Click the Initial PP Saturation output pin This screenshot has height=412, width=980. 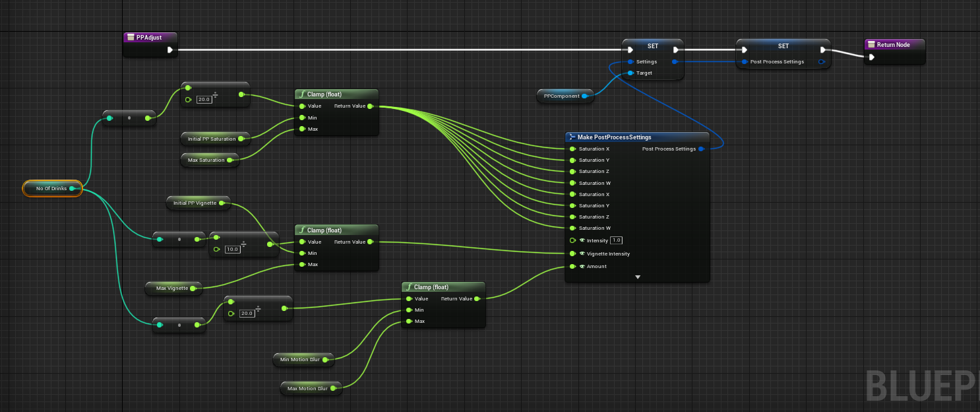pyautogui.click(x=241, y=139)
